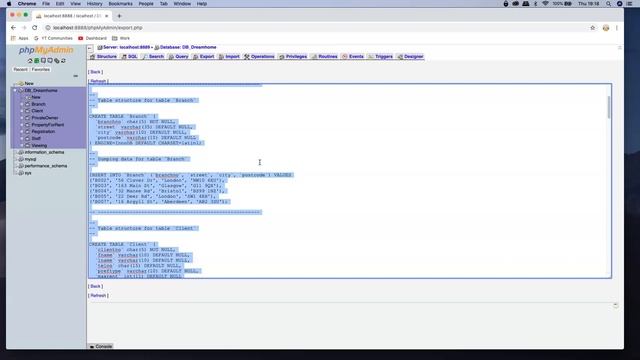Click the panel collapse arrow near Server breadcrumb
Viewport: 640px width, 360px height.
90,48
